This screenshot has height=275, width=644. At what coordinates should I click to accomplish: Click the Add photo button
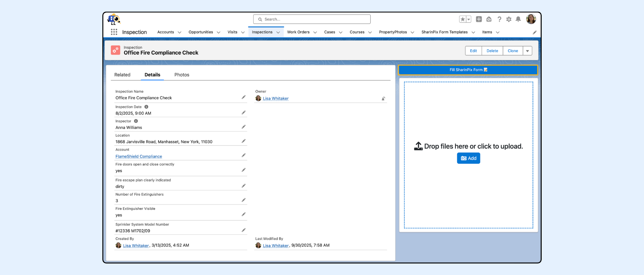click(x=468, y=158)
